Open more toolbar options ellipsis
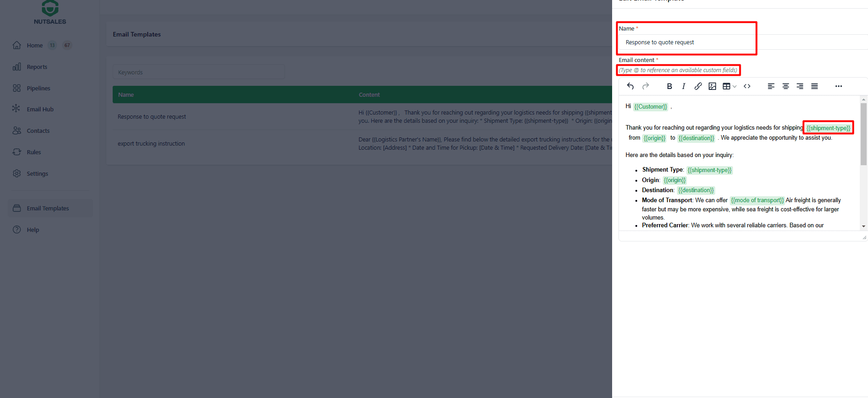 point(838,86)
